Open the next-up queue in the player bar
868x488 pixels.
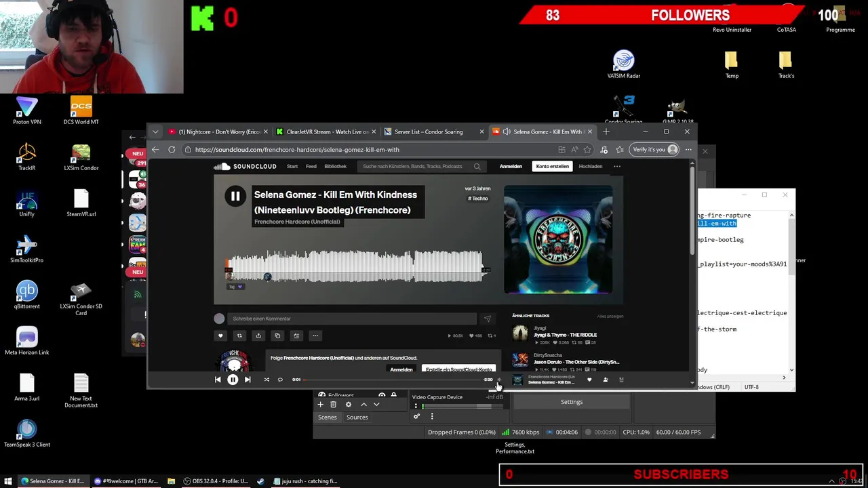tap(621, 380)
